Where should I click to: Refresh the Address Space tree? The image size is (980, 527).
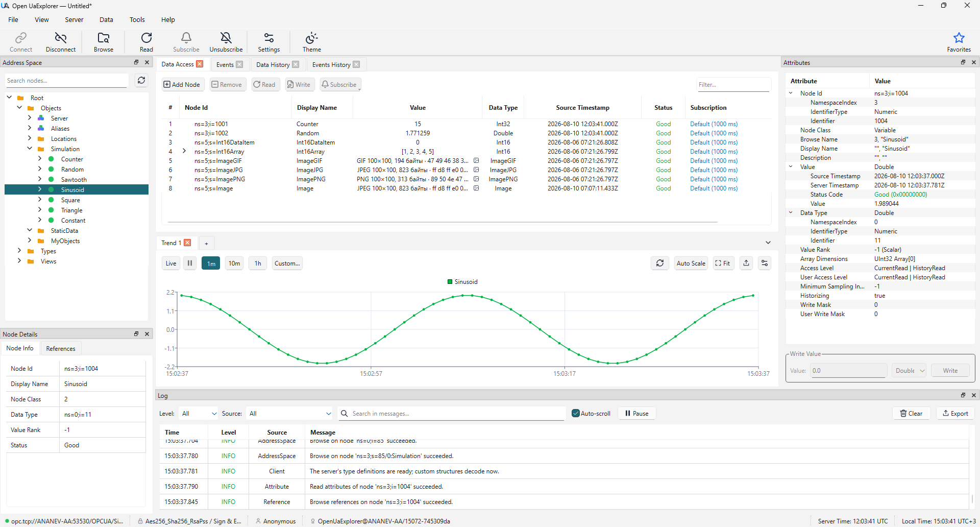[x=141, y=80]
